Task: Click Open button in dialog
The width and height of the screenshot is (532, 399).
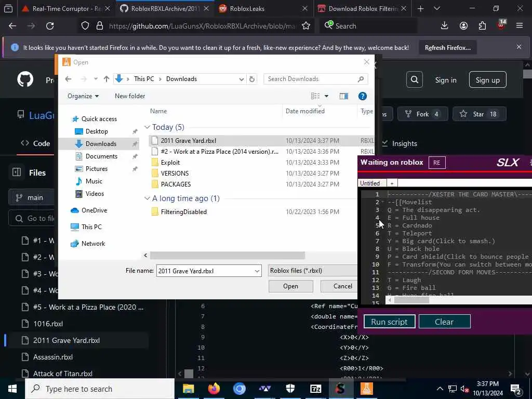Action: click(x=291, y=286)
